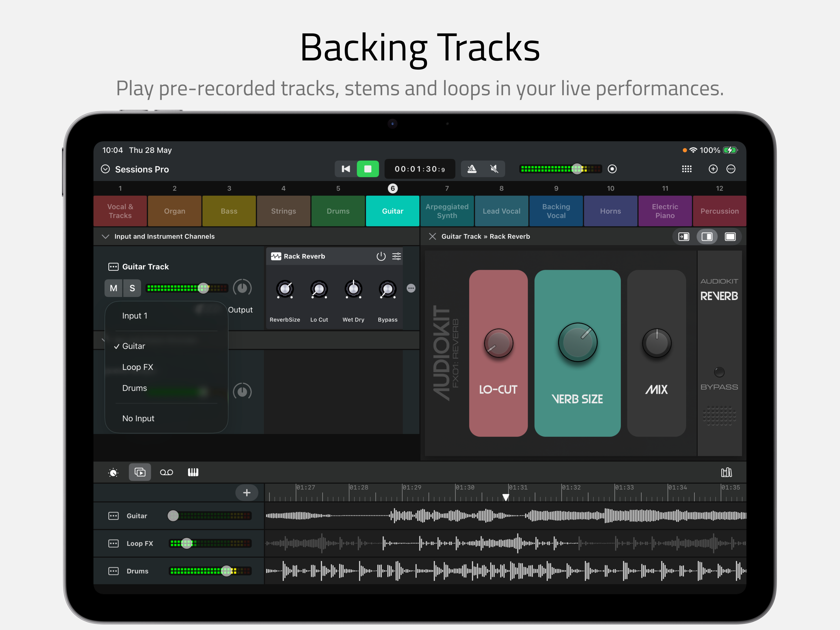Open the library icon in the timeline toolbar
This screenshot has width=840, height=630.
726,472
